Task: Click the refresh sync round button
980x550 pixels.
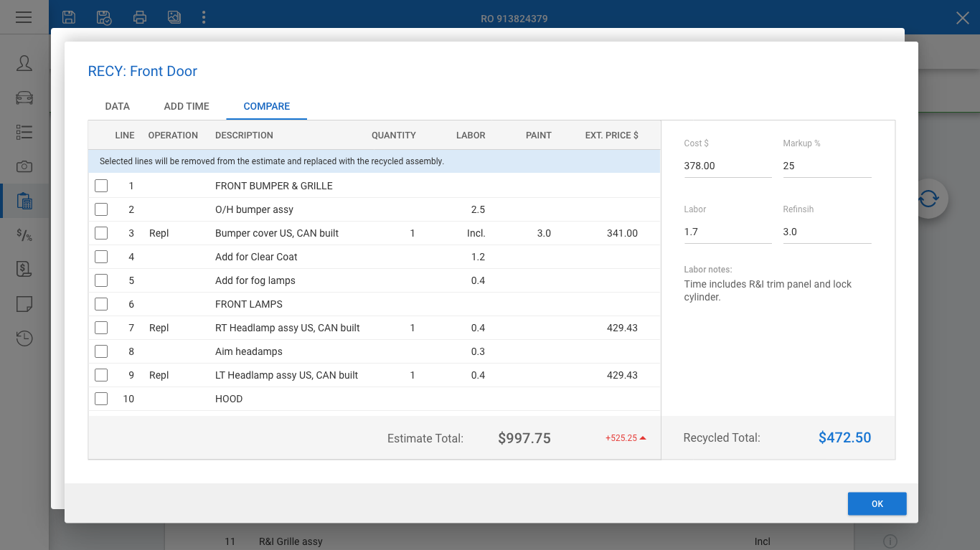Action: pyautogui.click(x=928, y=199)
